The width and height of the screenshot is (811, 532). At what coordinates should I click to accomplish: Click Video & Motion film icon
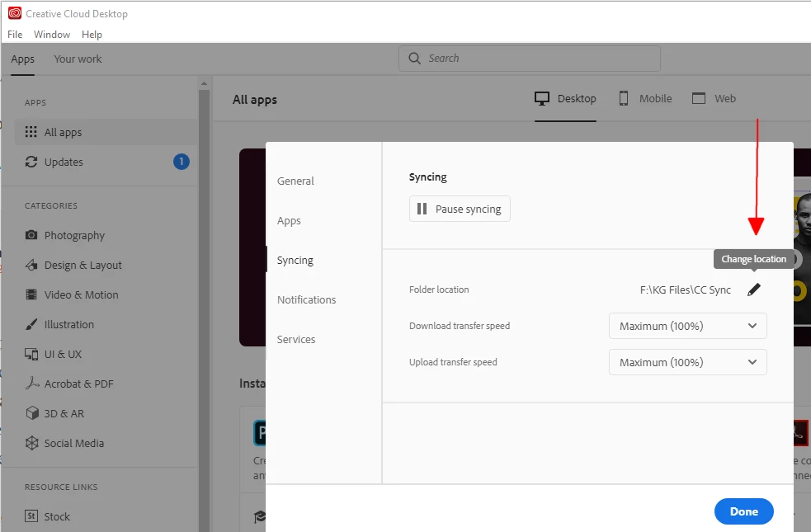coord(31,294)
